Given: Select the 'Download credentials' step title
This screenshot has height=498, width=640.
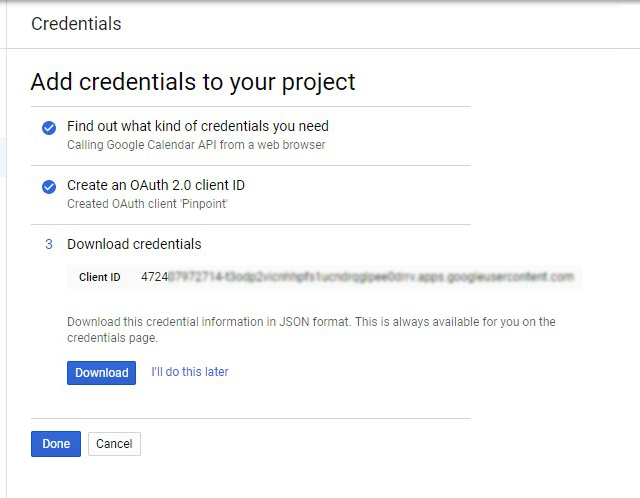Looking at the screenshot, I should pyautogui.click(x=134, y=244).
